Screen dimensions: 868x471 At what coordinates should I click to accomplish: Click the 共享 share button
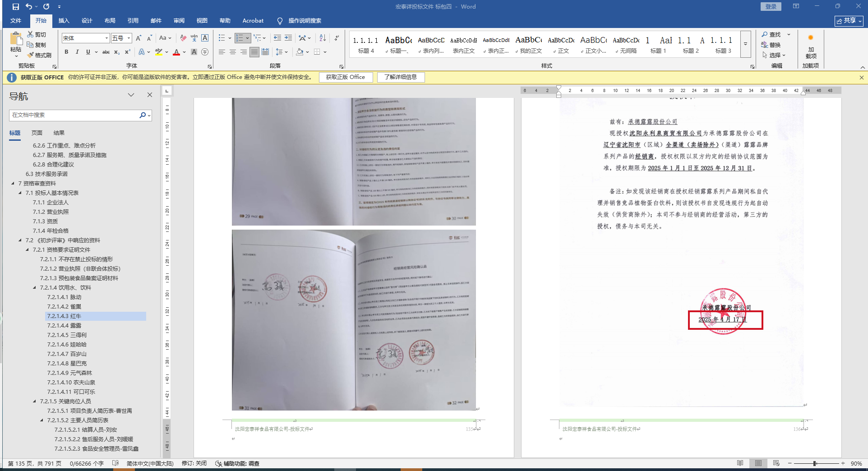849,21
